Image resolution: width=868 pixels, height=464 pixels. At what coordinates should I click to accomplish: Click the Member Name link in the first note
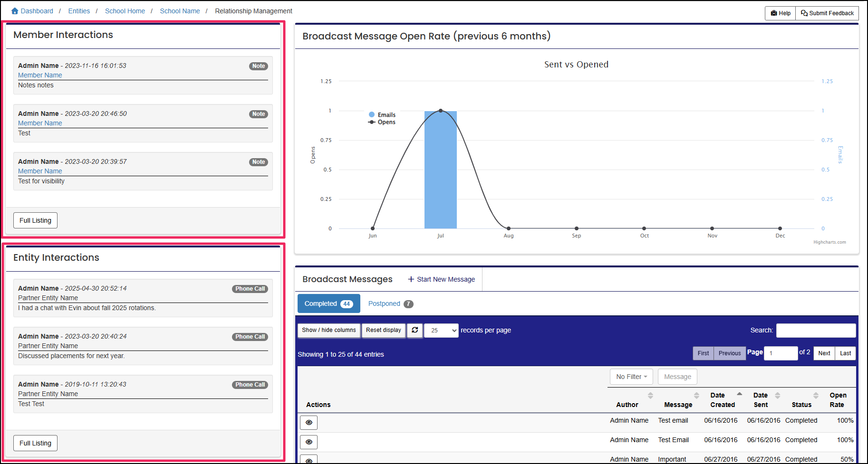click(x=39, y=75)
